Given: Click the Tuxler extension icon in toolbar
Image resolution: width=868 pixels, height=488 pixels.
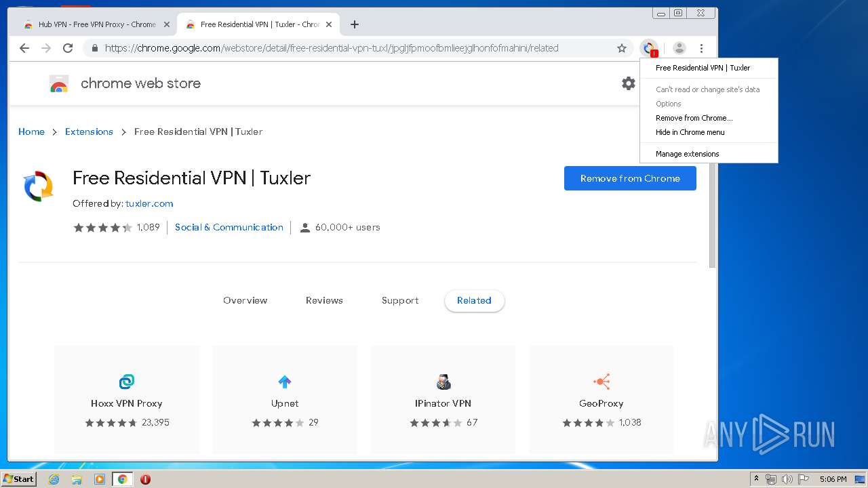Looking at the screenshot, I should (650, 48).
